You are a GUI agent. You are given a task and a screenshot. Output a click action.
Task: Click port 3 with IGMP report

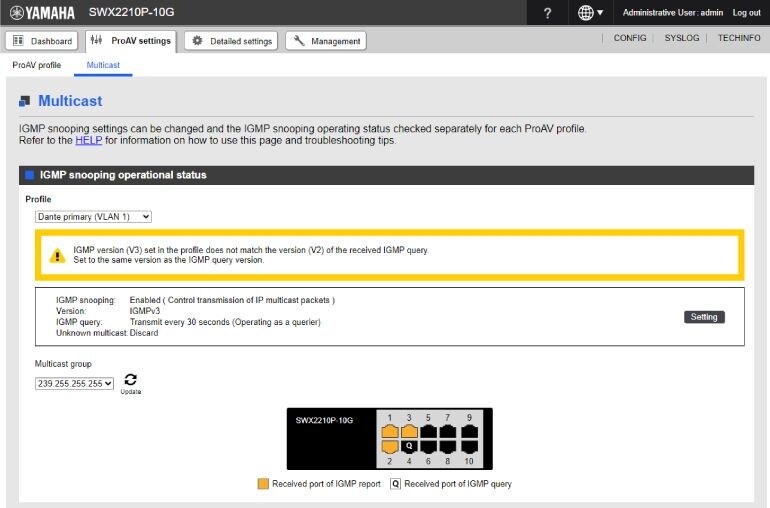coord(408,431)
